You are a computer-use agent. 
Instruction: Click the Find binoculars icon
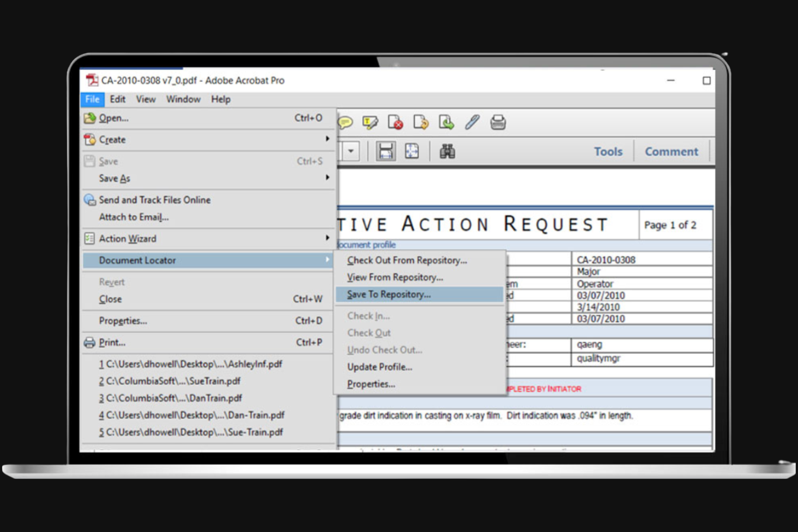click(x=449, y=151)
